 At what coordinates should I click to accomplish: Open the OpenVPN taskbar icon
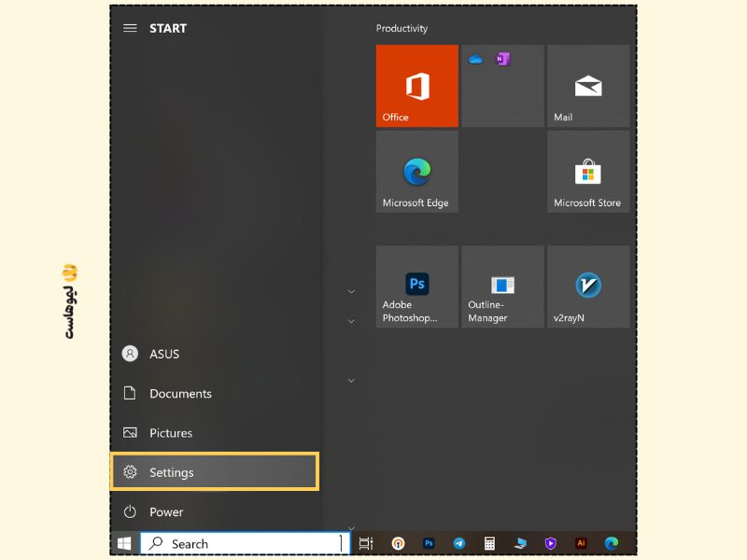coord(398,543)
